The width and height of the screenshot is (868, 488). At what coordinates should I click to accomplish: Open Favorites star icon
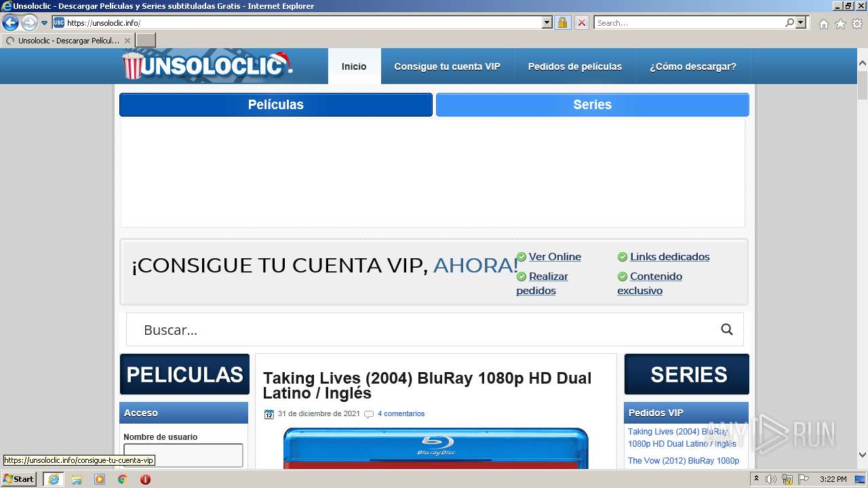tap(840, 24)
